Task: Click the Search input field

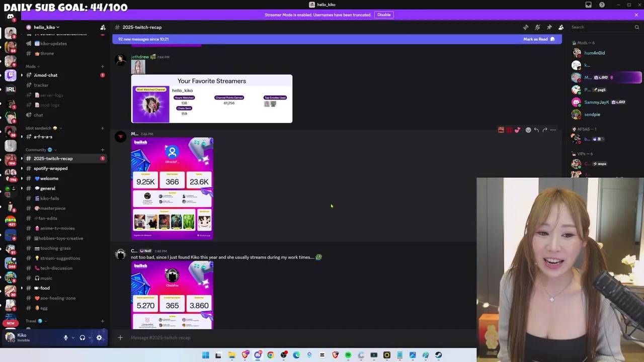Action: 604,27
